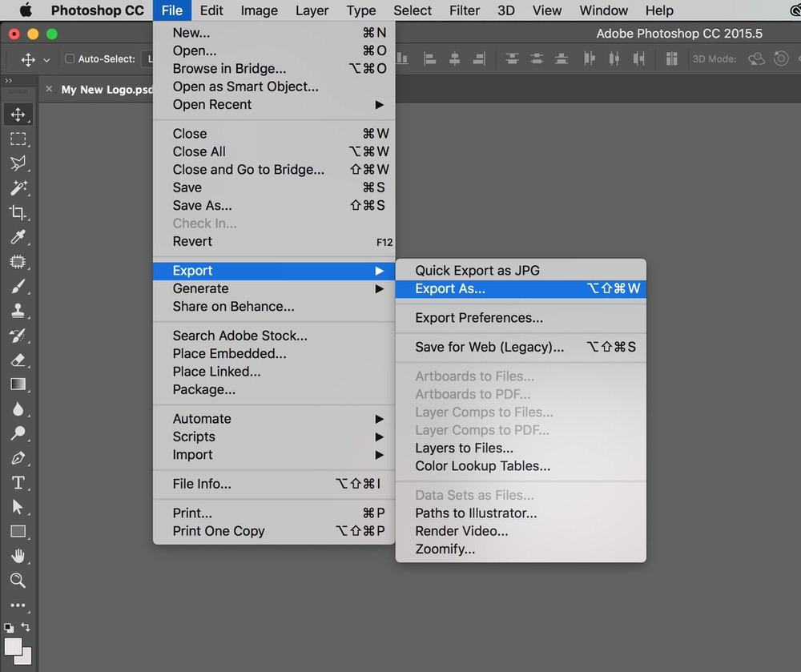Open Export Preferences...
801x672 pixels.
(x=521, y=318)
